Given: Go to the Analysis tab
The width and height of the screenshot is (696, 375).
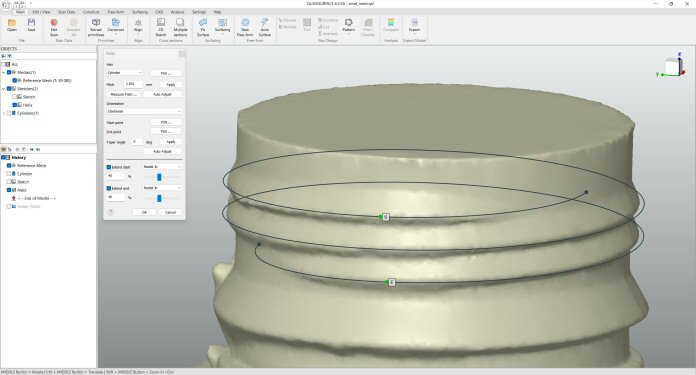Looking at the screenshot, I should [x=178, y=12].
